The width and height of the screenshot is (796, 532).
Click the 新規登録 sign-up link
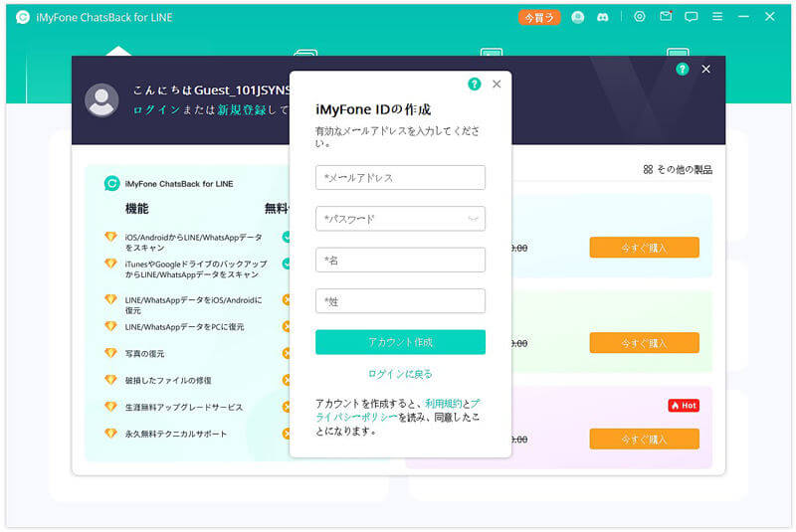pyautogui.click(x=242, y=110)
